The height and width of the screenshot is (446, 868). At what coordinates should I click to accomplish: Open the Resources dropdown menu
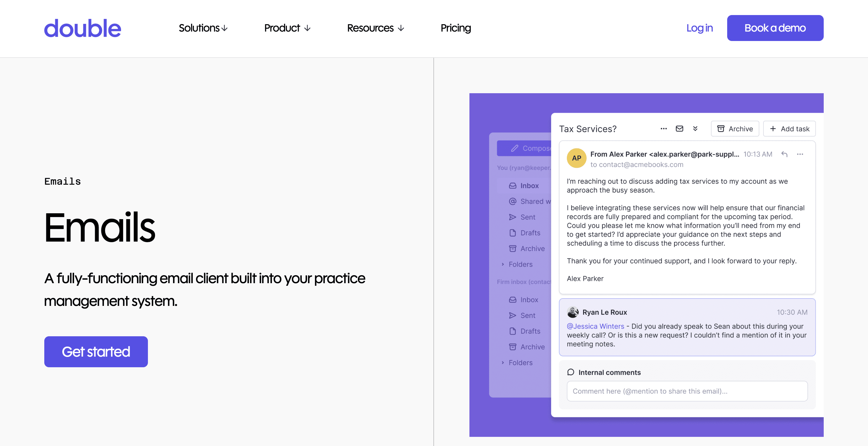point(376,28)
